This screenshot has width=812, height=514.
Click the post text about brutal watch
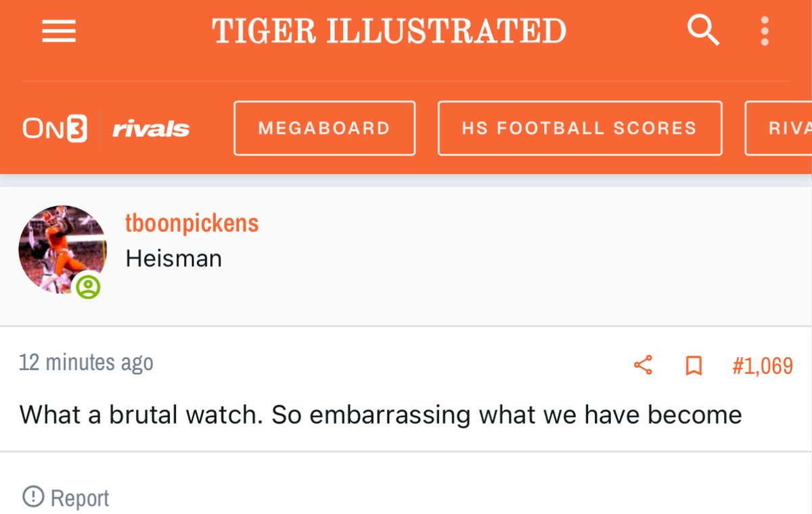tap(380, 415)
